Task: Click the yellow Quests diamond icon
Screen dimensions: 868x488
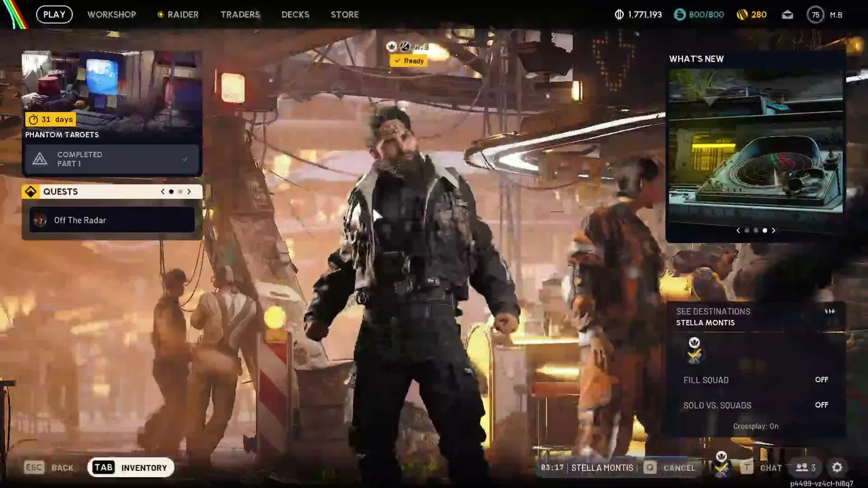Action: tap(31, 192)
